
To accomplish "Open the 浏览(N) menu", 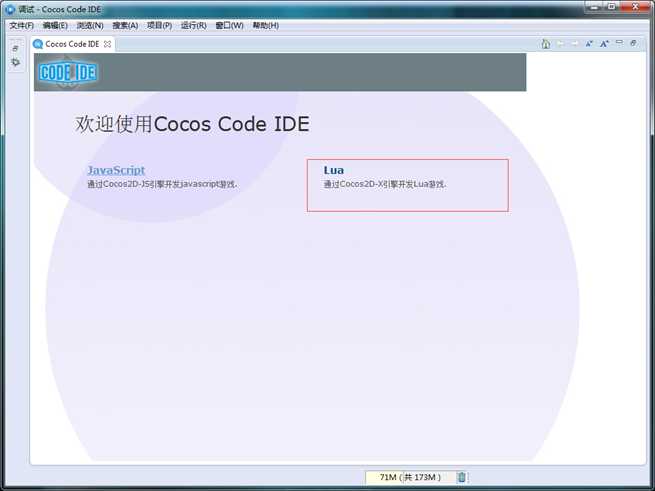I will click(90, 25).
